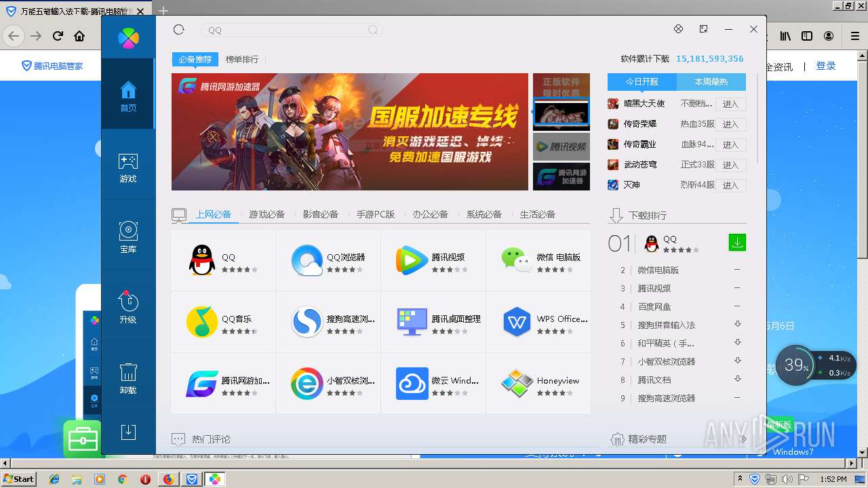Open the 升级 upgrade sidebar section

(x=128, y=308)
